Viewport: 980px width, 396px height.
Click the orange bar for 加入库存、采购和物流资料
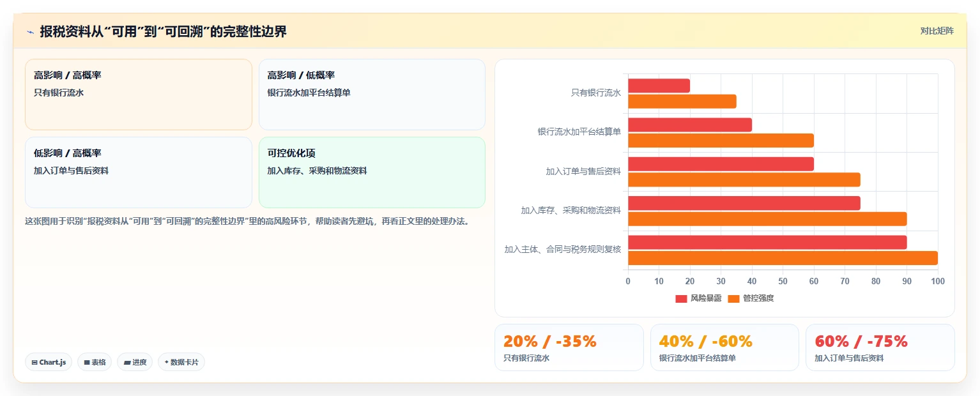click(767, 219)
